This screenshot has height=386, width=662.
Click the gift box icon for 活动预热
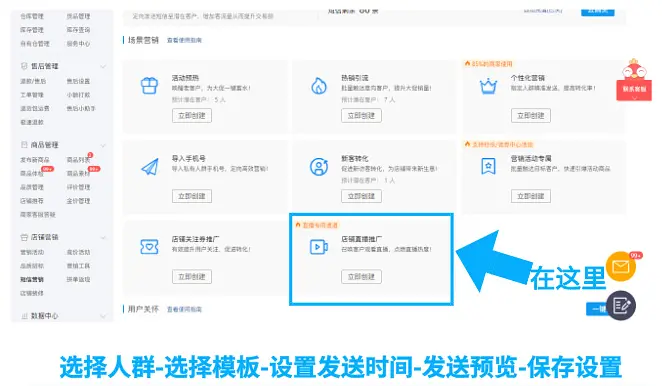point(149,86)
